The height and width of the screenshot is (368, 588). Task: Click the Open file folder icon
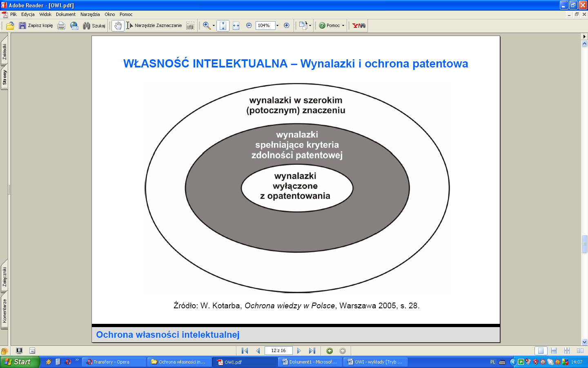coord(10,26)
